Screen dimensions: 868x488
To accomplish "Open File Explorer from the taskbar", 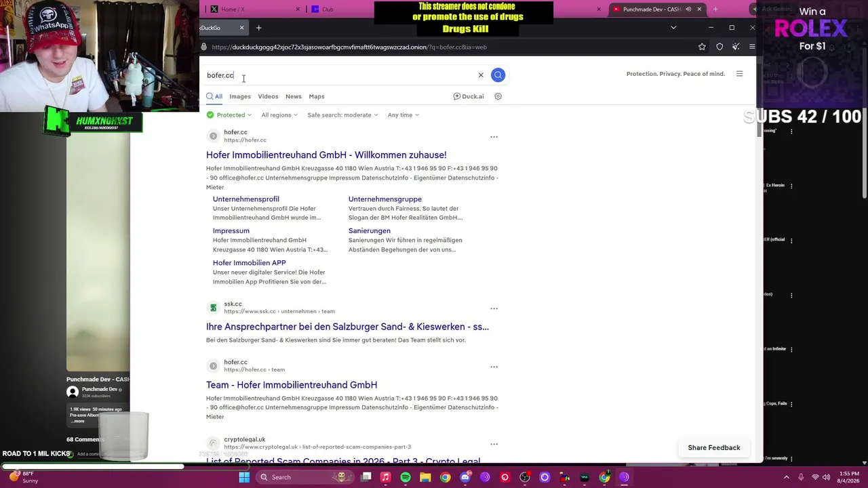I will point(425,477).
